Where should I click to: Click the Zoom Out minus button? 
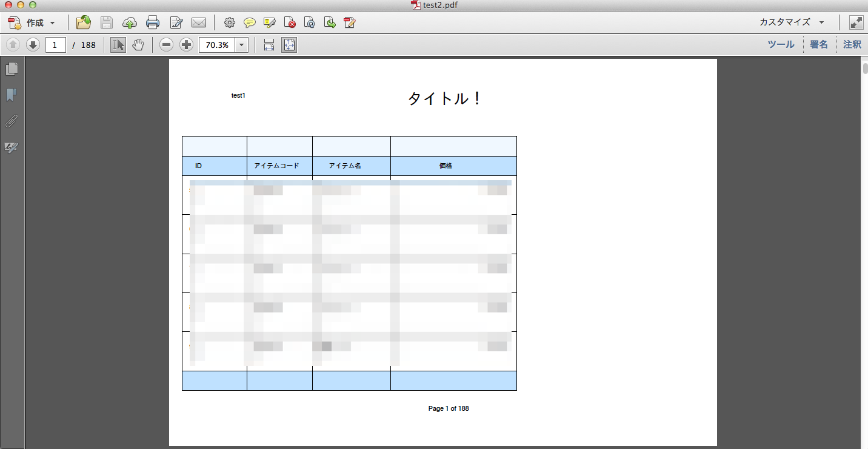click(x=167, y=45)
